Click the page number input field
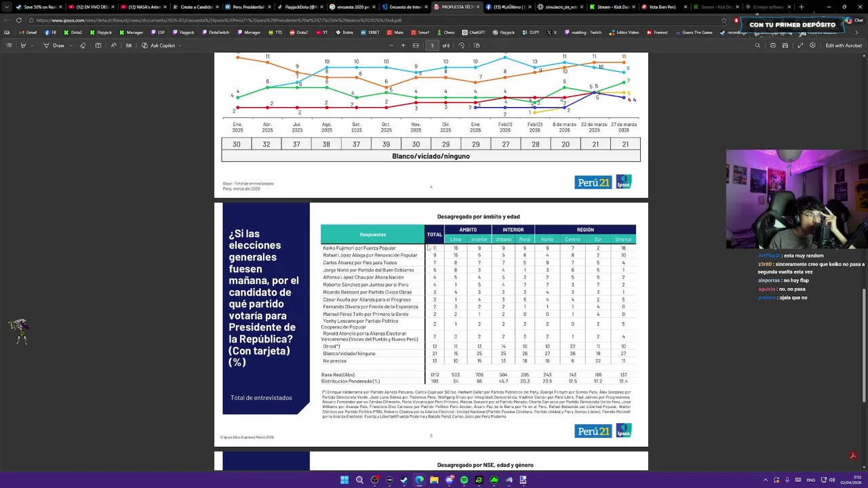 pos(432,45)
